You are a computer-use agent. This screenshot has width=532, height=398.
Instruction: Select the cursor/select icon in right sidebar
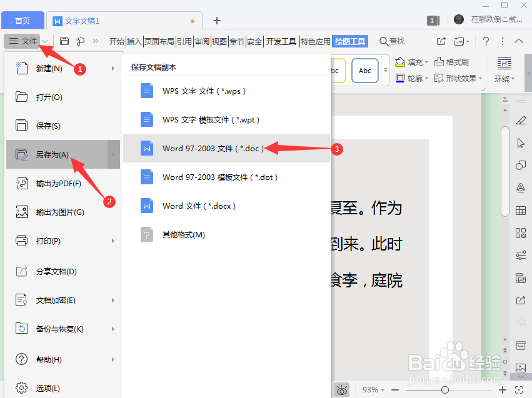(x=521, y=143)
